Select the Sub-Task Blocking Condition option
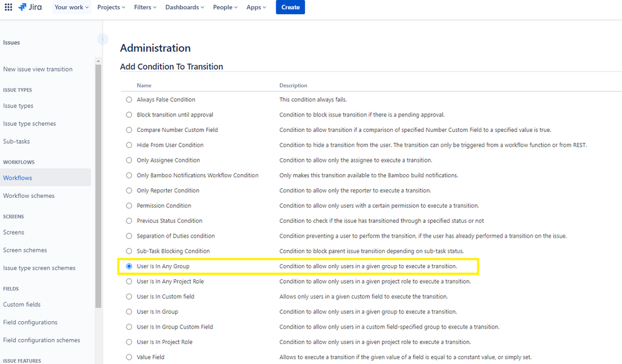 coord(129,251)
